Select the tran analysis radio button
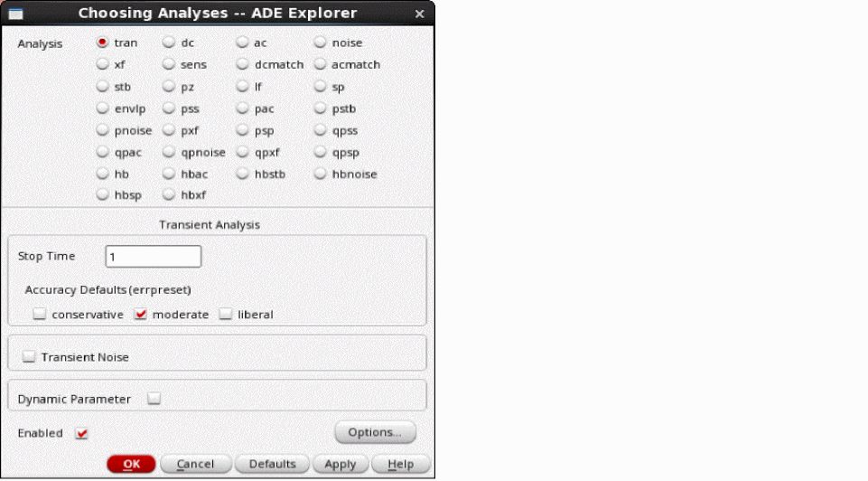 coord(102,42)
